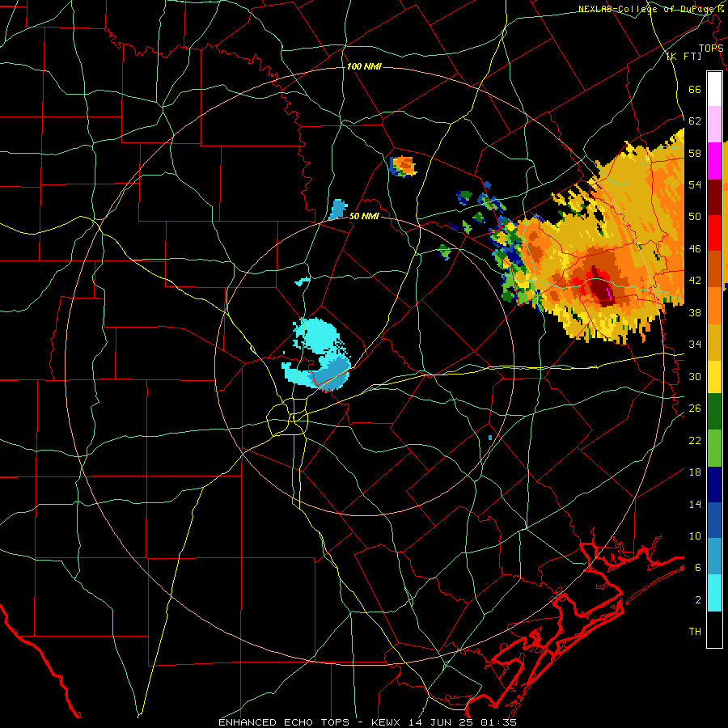Click the bright red legend swatch at 46-50

coord(714,233)
